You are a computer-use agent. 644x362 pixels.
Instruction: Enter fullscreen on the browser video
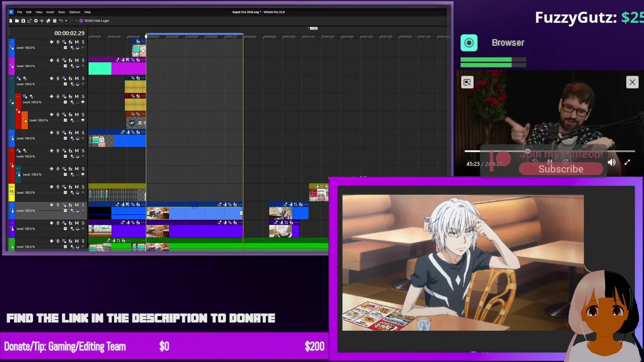click(627, 162)
